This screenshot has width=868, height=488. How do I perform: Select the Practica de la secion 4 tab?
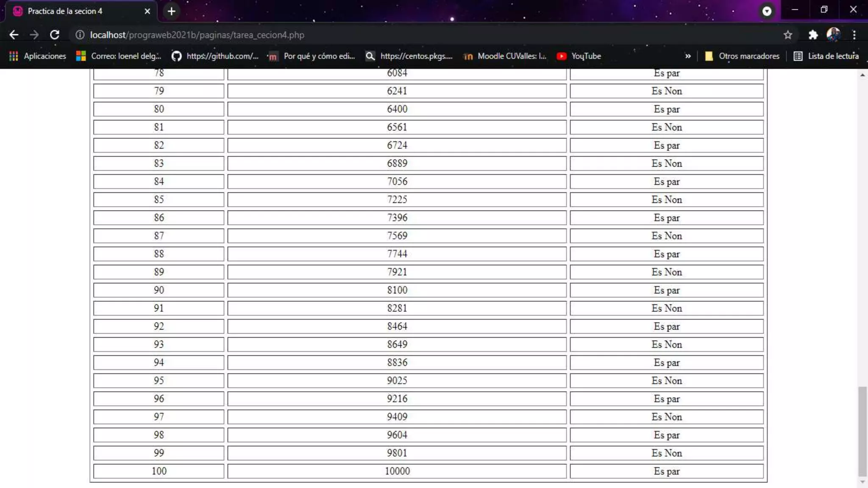click(x=65, y=11)
